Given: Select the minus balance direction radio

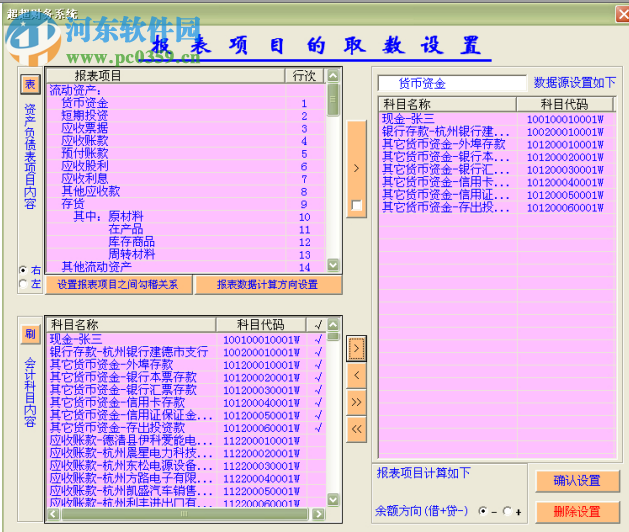Looking at the screenshot, I should (483, 511).
